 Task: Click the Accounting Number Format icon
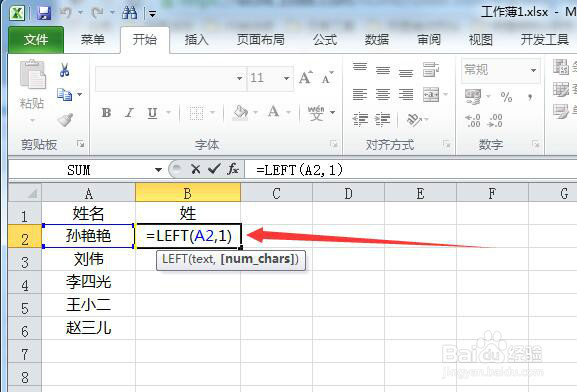pos(473,96)
